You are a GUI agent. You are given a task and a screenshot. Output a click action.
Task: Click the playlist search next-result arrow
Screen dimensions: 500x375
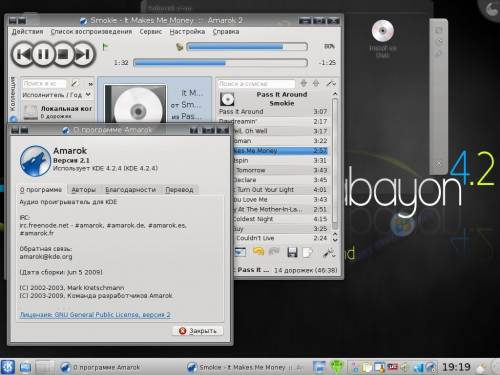(316, 83)
